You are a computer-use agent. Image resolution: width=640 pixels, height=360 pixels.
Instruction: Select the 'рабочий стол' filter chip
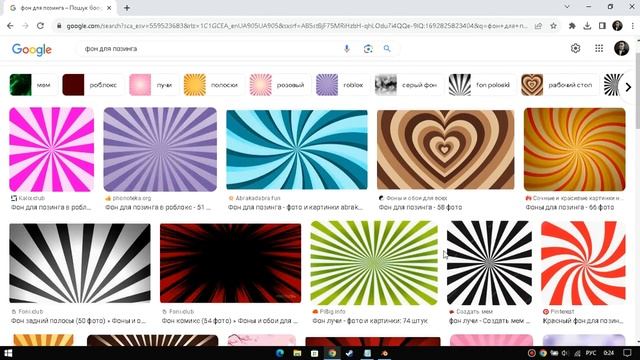559,85
